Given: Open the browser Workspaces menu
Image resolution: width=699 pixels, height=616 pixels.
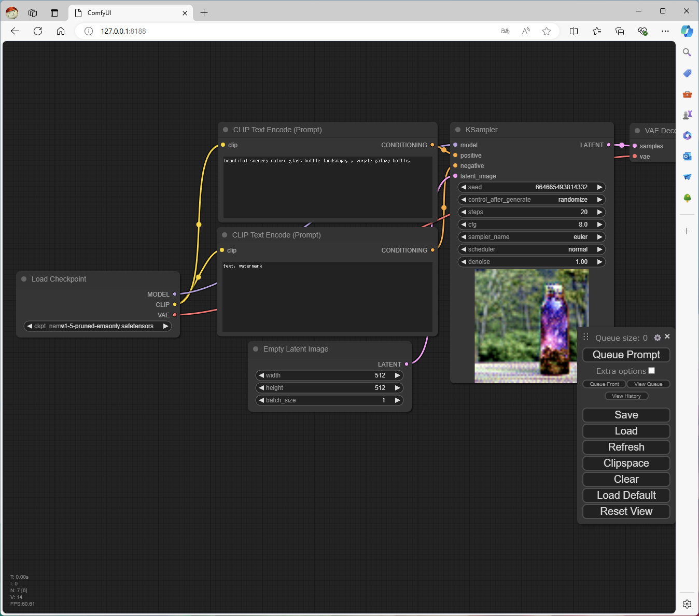Looking at the screenshot, I should click(x=33, y=13).
